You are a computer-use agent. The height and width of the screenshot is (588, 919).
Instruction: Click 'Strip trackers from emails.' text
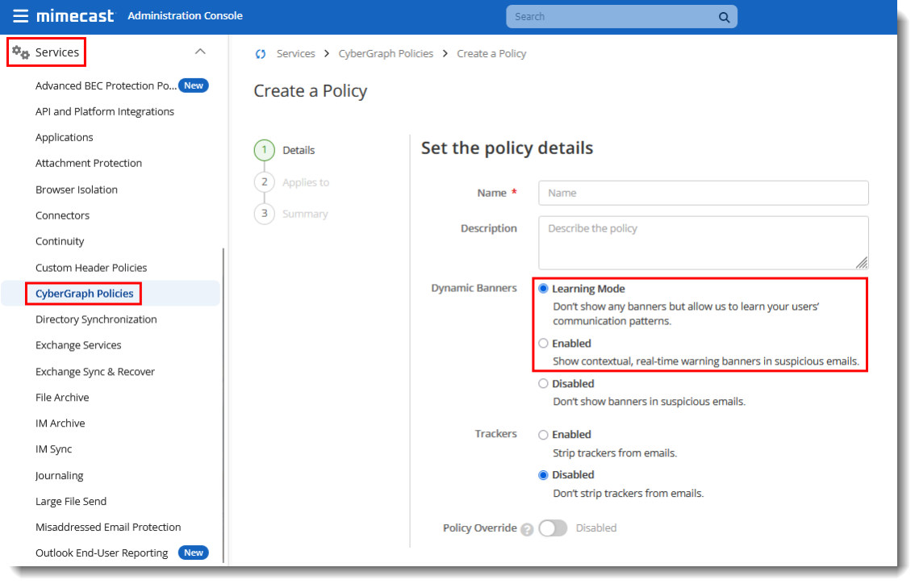[615, 452]
